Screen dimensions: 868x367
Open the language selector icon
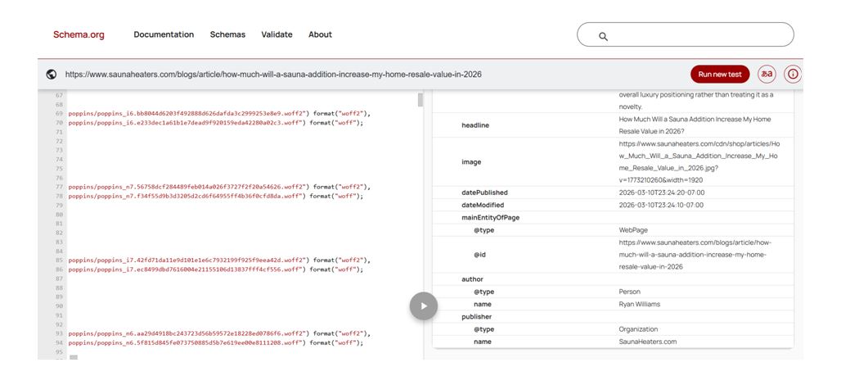pyautogui.click(x=767, y=74)
